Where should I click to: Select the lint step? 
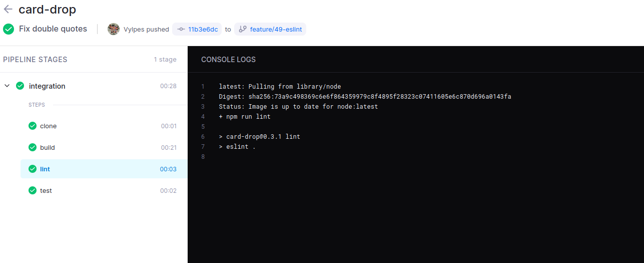point(104,169)
